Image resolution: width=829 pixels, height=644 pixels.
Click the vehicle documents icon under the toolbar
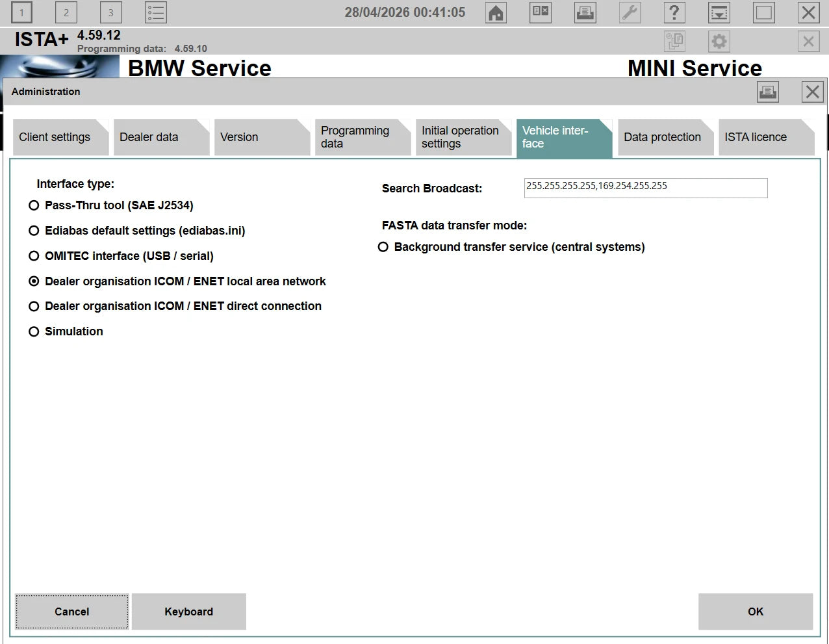[x=675, y=42]
